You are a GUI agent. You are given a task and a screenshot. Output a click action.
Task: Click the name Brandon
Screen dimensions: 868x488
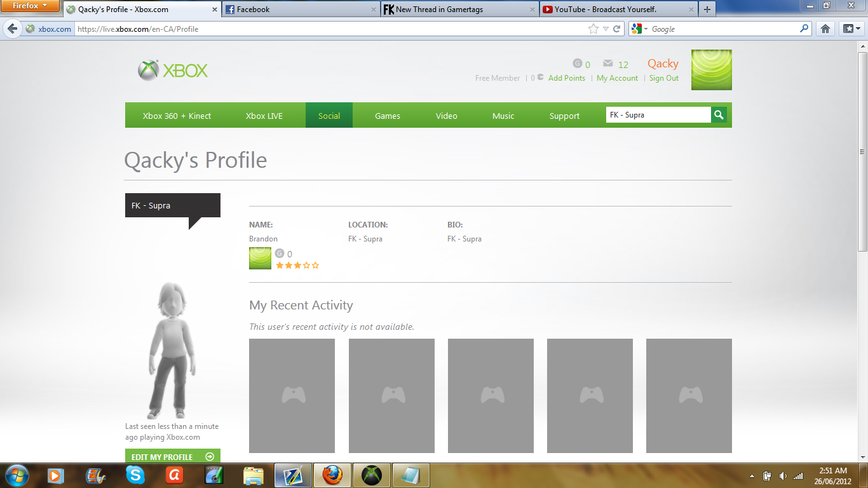[x=263, y=239]
